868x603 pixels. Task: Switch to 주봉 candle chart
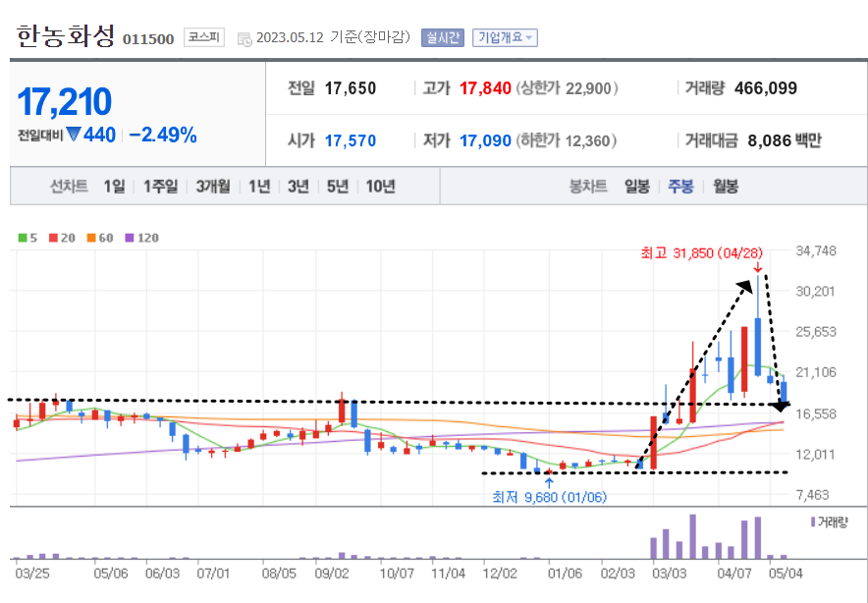tap(680, 187)
